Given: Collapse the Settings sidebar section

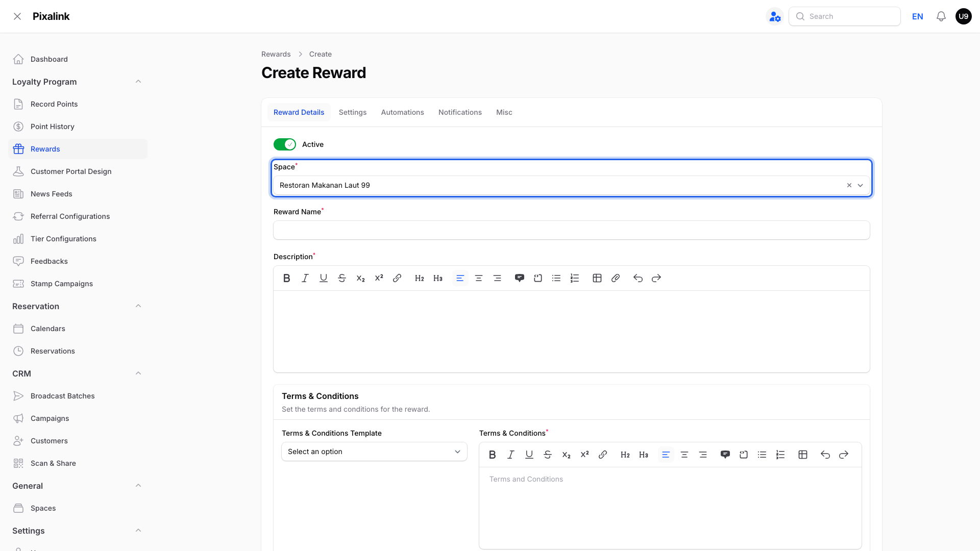Looking at the screenshot, I should (x=138, y=531).
